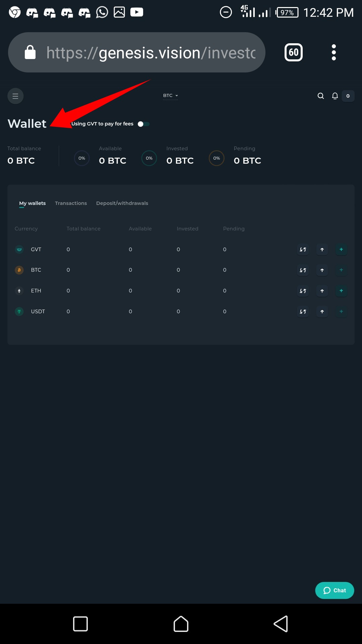
Task: Tap the Android back triangle button
Action: coord(281,624)
